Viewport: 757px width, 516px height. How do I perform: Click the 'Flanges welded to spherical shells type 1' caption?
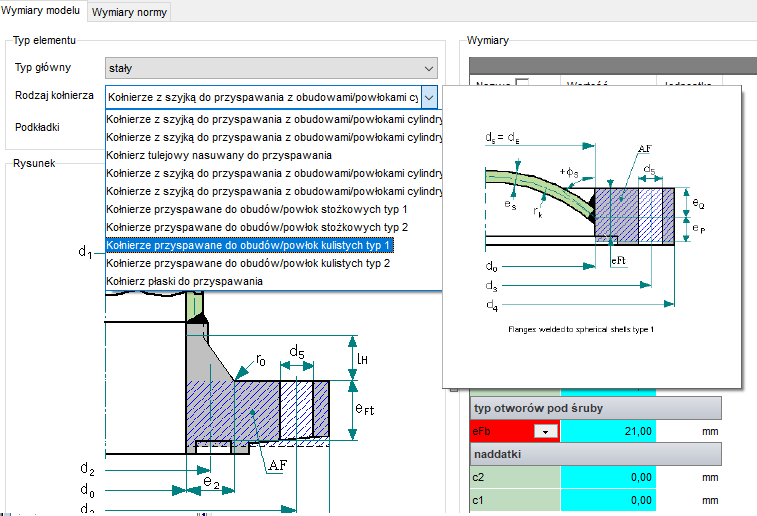click(581, 329)
